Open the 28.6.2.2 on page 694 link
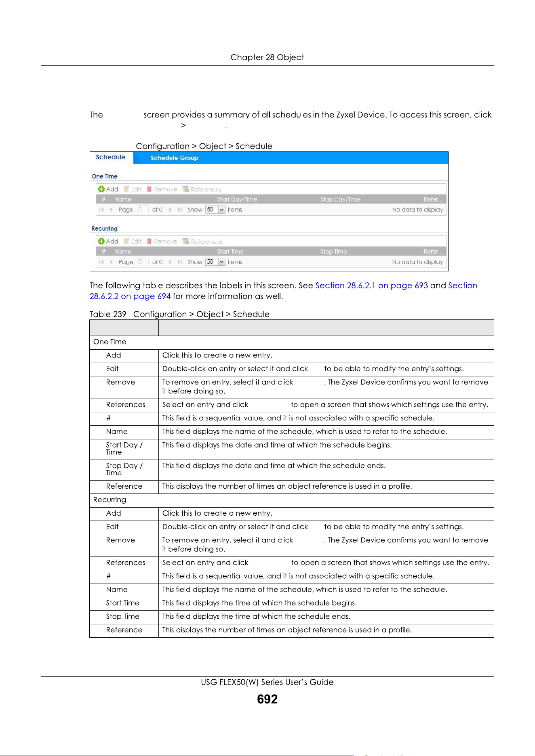Screen dimensions: 535x756 [x=130, y=296]
